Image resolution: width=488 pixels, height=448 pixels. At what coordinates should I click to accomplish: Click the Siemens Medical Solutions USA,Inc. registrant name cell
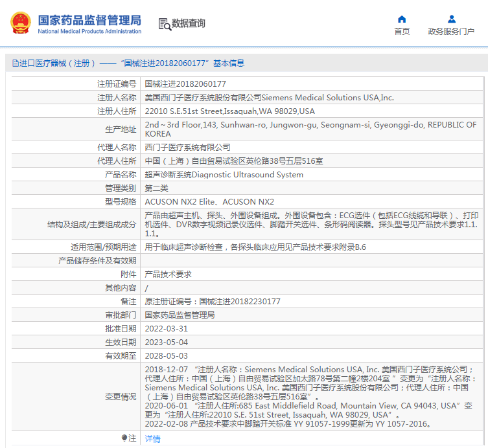tap(312, 98)
